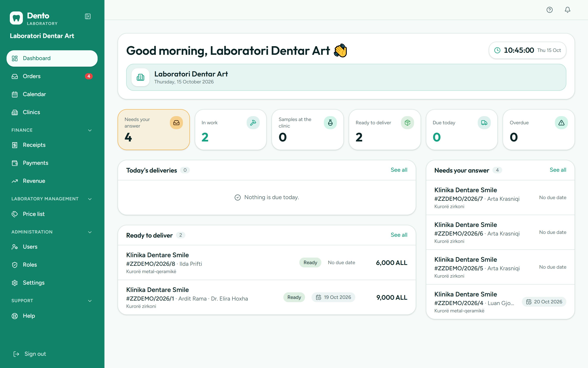Click the red 4 badge on Orders

tap(89, 76)
